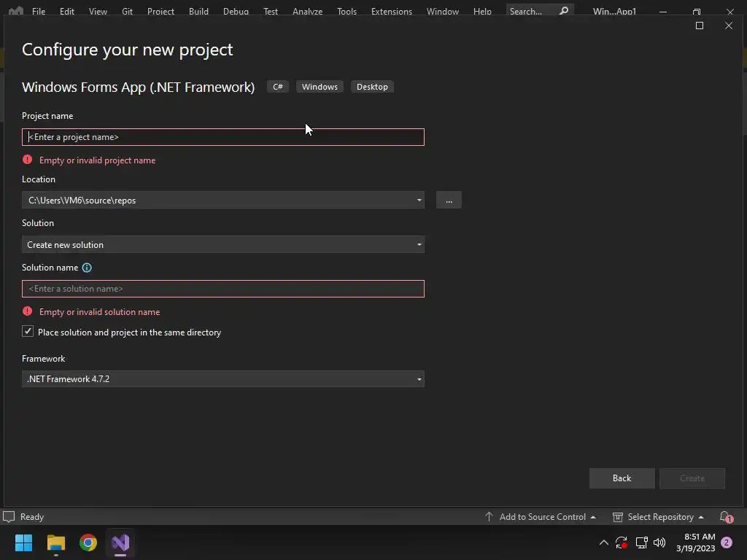Click the search magnifier icon in title bar
Viewport: 747px width, 560px height.
tap(564, 10)
